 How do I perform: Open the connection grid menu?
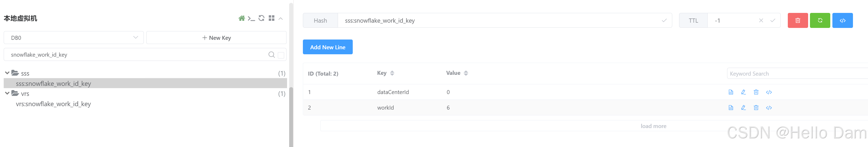pos(271,18)
